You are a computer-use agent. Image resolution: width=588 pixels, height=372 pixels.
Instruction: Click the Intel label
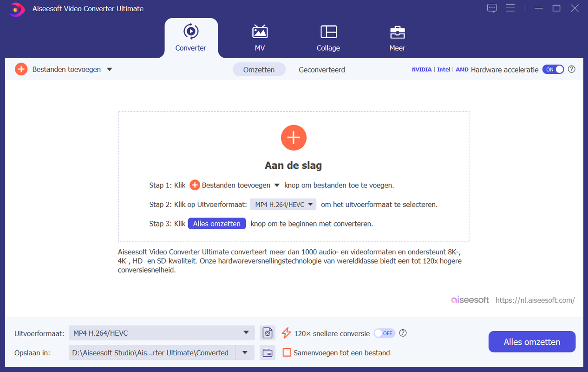(x=444, y=69)
